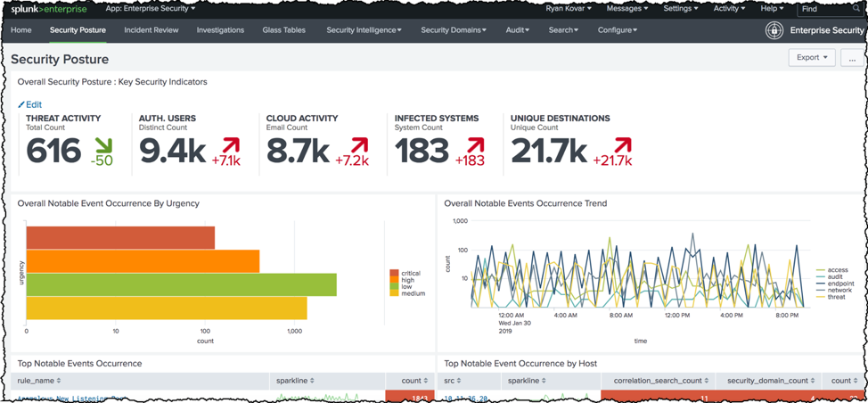
Task: Click the endpoint series in trend legend
Action: pyautogui.click(x=835, y=284)
